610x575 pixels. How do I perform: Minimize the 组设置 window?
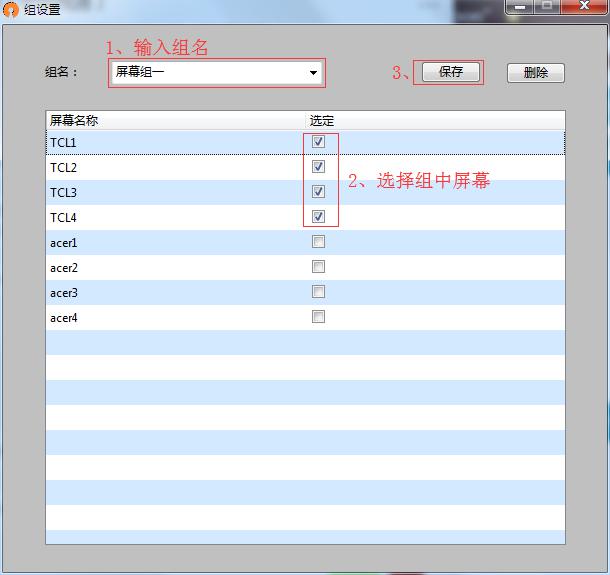pos(520,6)
